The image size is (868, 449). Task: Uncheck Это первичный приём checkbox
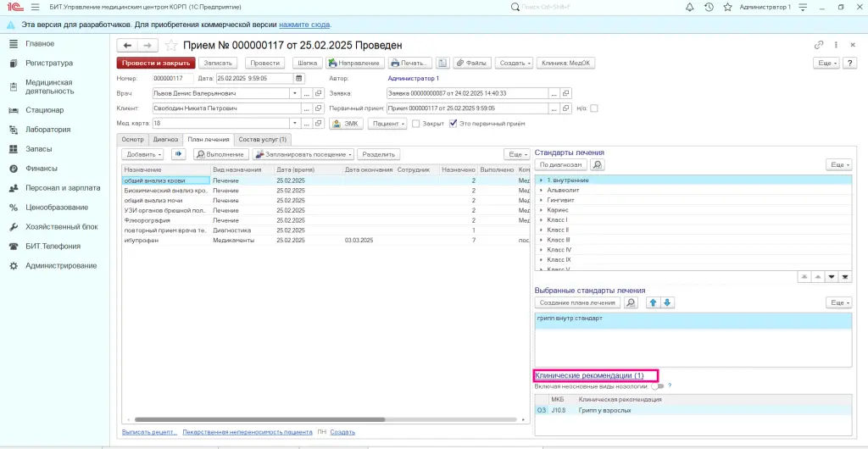[453, 123]
